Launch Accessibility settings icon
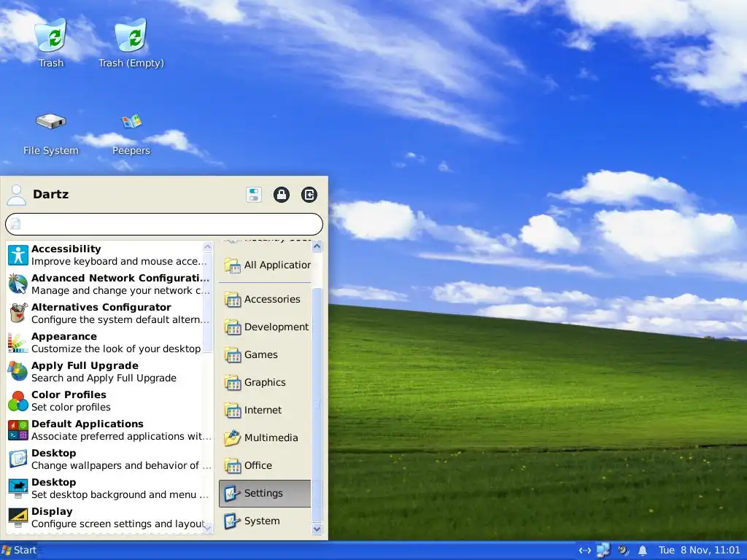Viewport: 747px width, 560px height. [18, 255]
